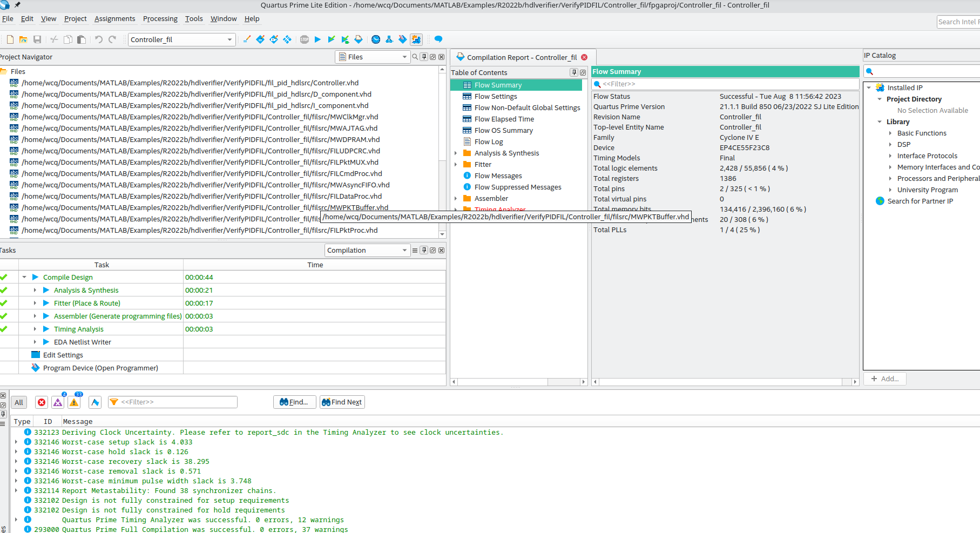Open the Processing menu
This screenshot has width=980, height=533.
click(x=160, y=18)
